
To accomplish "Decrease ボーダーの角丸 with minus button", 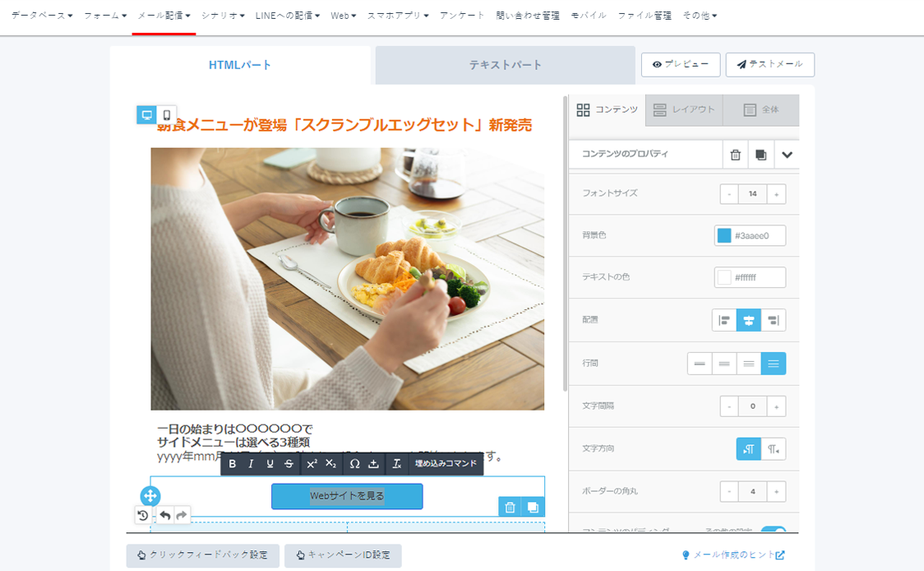I will (729, 491).
